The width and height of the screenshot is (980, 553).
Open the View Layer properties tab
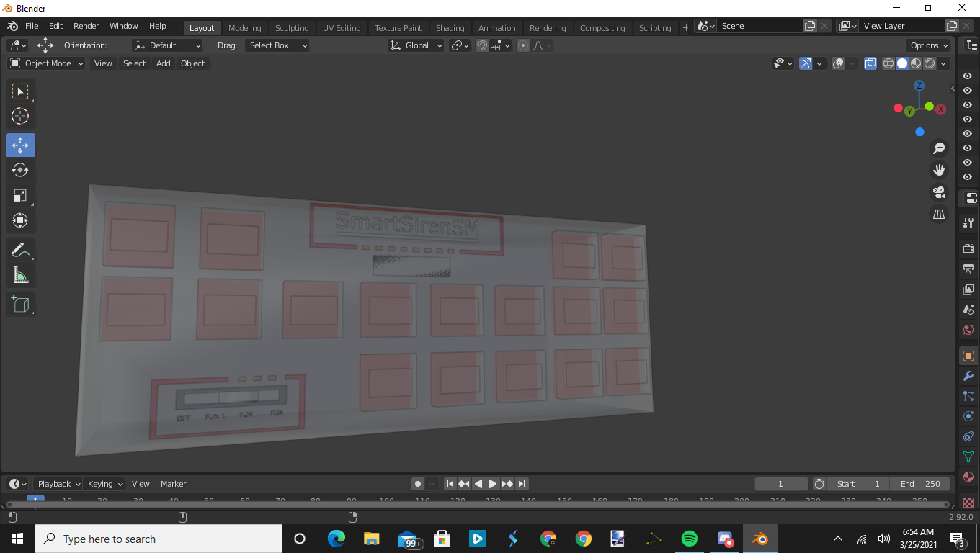click(968, 289)
